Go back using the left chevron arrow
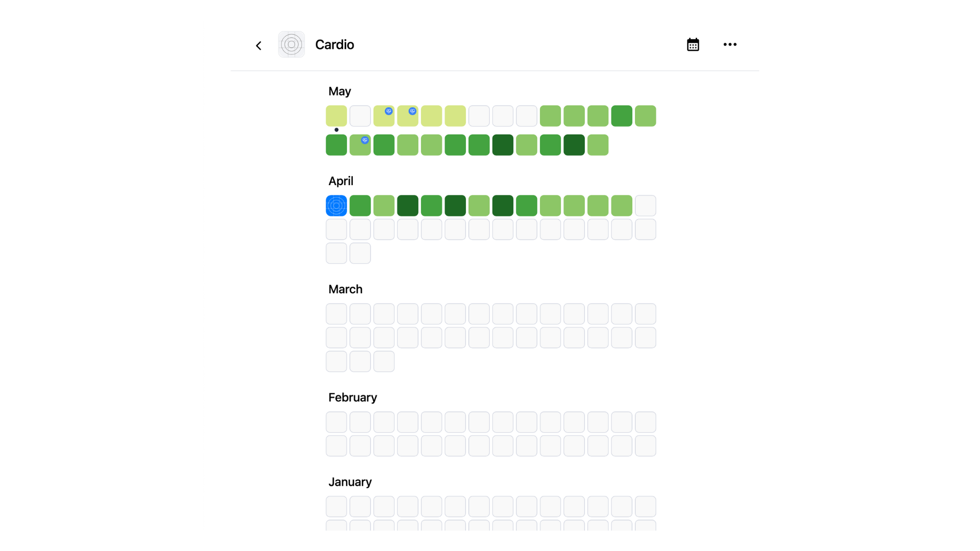 [259, 46]
